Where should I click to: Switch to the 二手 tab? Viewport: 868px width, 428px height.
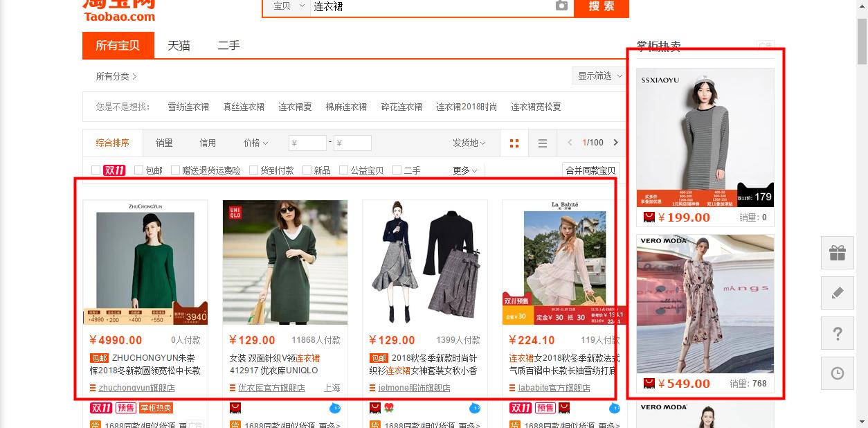[228, 46]
